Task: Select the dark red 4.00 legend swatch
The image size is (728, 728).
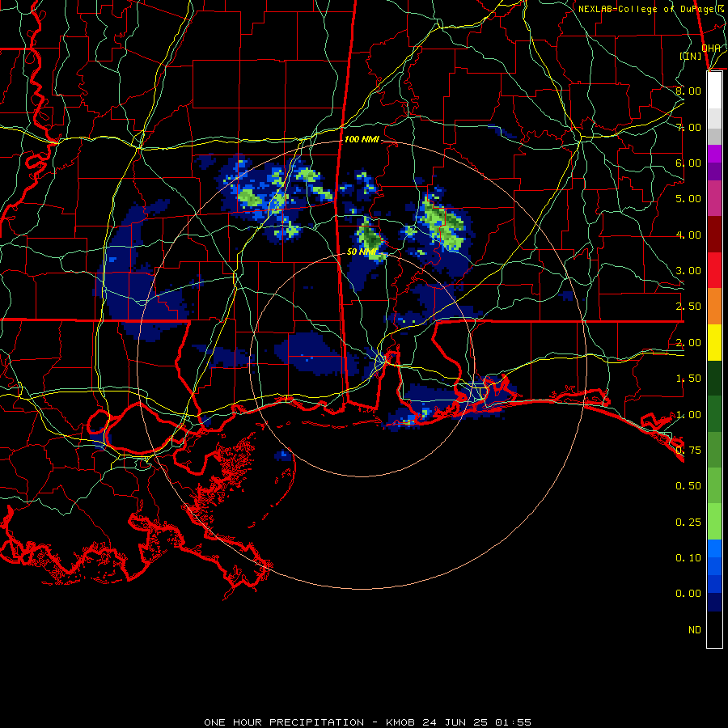Action: coord(714,235)
